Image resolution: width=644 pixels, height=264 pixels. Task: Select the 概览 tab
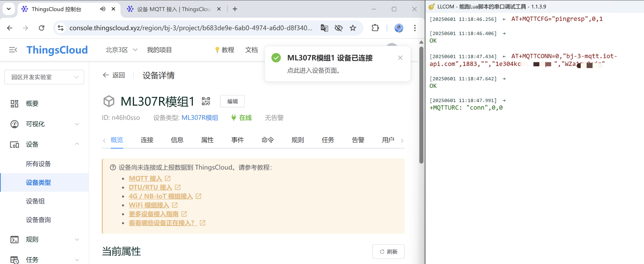pyautogui.click(x=117, y=140)
